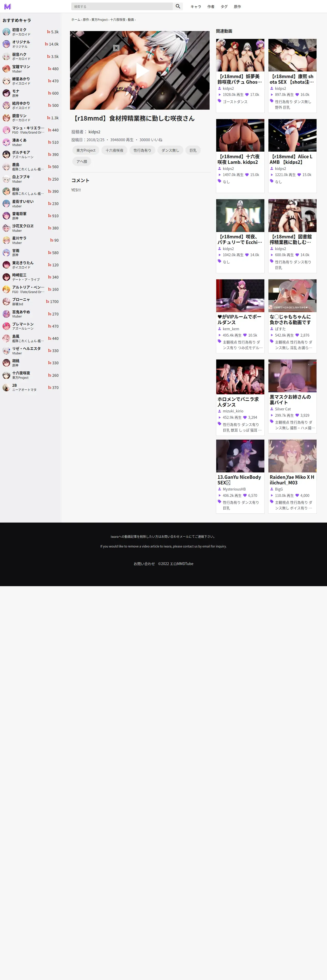Focus the 検索する search field
This screenshot has width=327, height=980.
tap(122, 6)
